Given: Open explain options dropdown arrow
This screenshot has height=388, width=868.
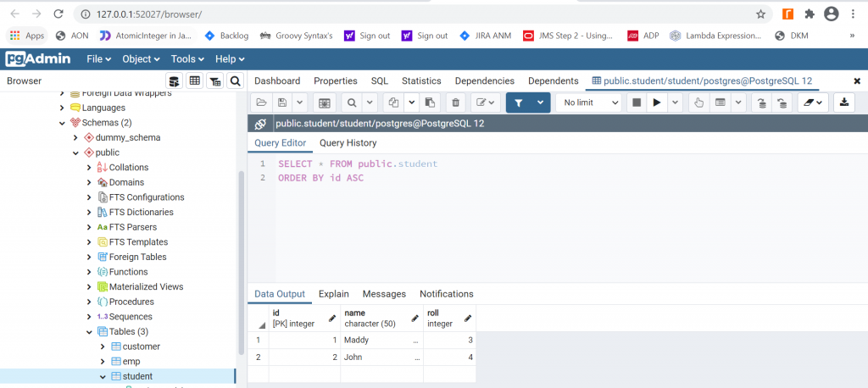Looking at the screenshot, I should (x=738, y=103).
